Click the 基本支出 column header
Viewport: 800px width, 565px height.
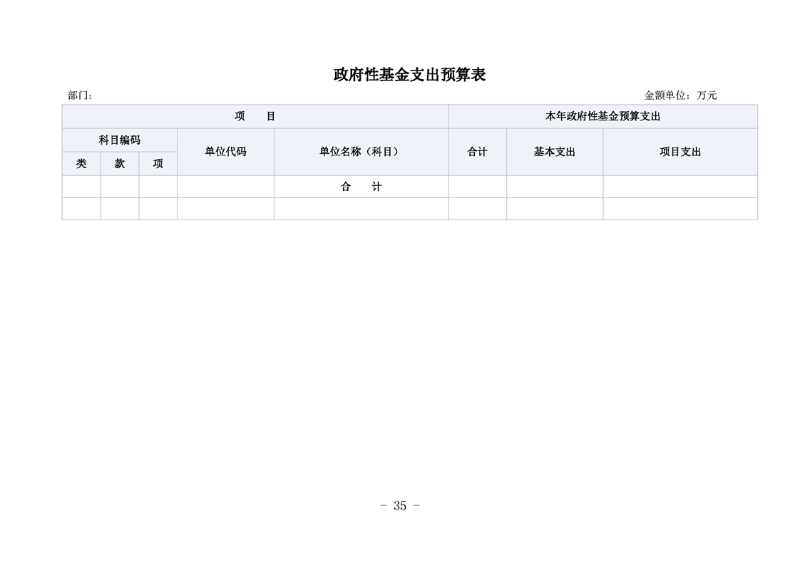[554, 152]
